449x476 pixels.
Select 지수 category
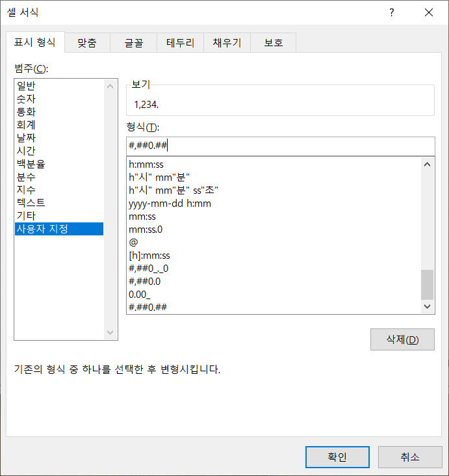coord(59,190)
